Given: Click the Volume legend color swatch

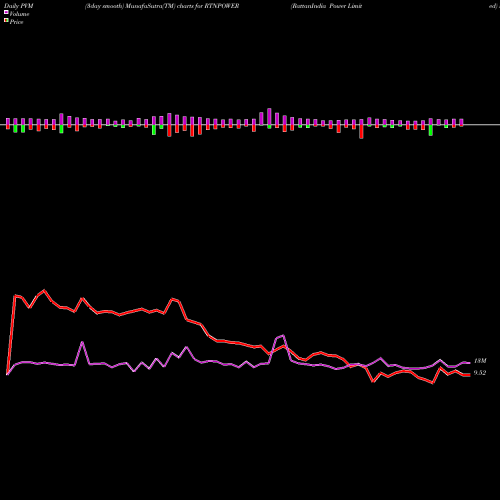Looking at the screenshot, I should [6, 12].
